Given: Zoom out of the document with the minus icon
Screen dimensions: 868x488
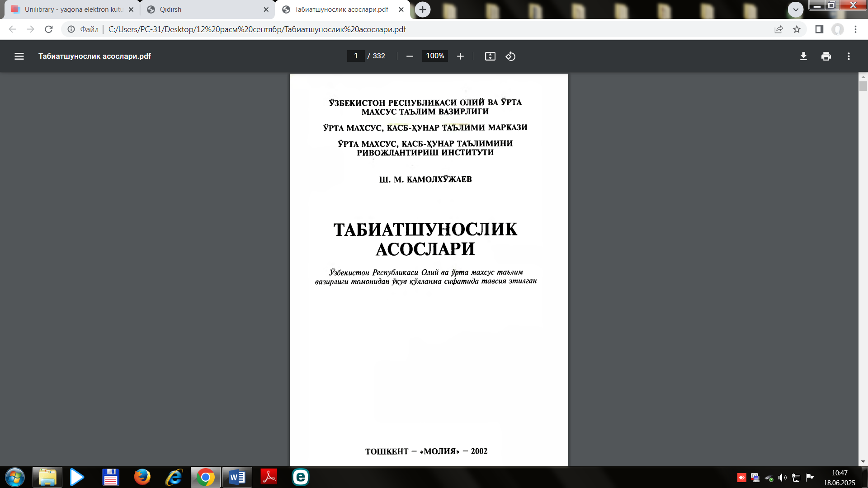Looking at the screenshot, I should tap(410, 56).
